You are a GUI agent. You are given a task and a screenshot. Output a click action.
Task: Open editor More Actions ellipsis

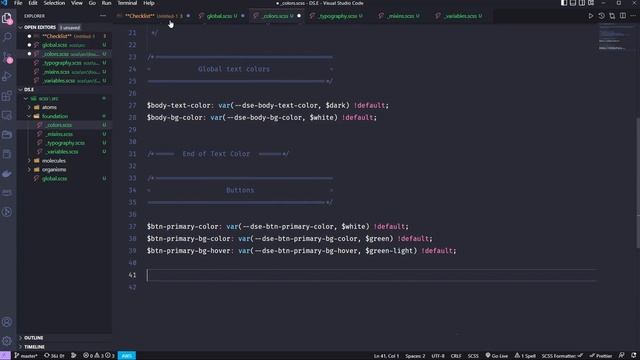pyautogui.click(x=633, y=16)
